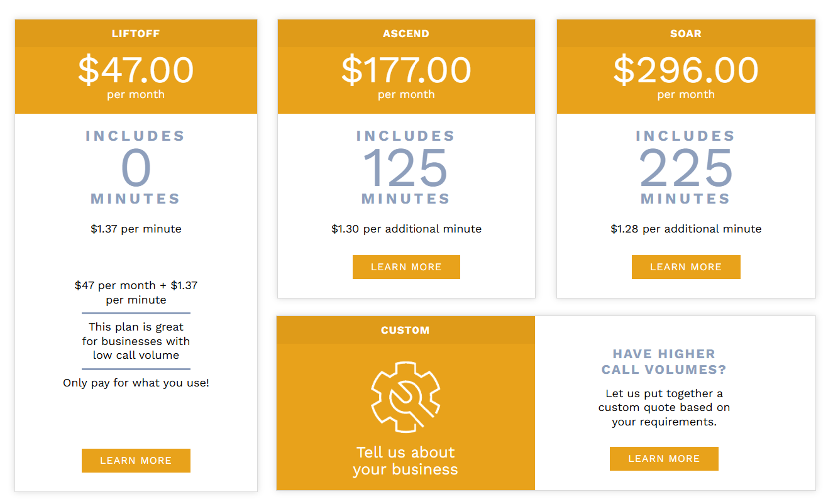The image size is (833, 504).
Task: Click the gear and wrench icon
Action: click(405, 397)
